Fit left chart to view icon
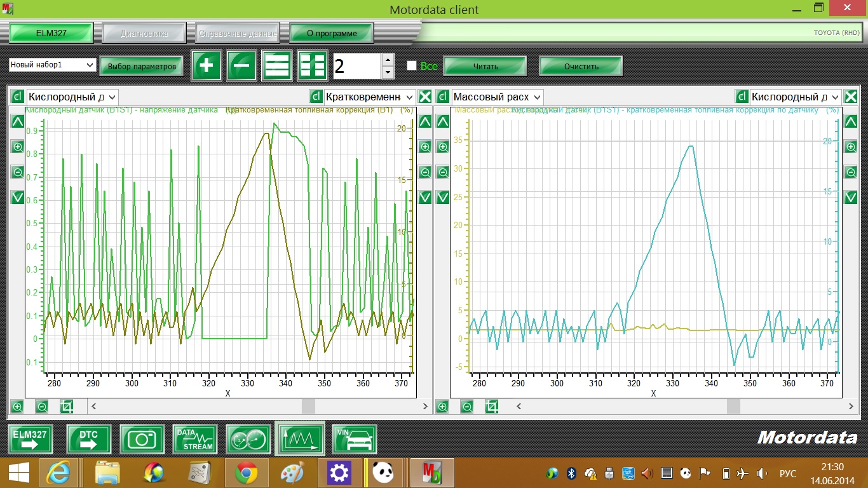This screenshot has width=868, height=488. click(x=67, y=406)
